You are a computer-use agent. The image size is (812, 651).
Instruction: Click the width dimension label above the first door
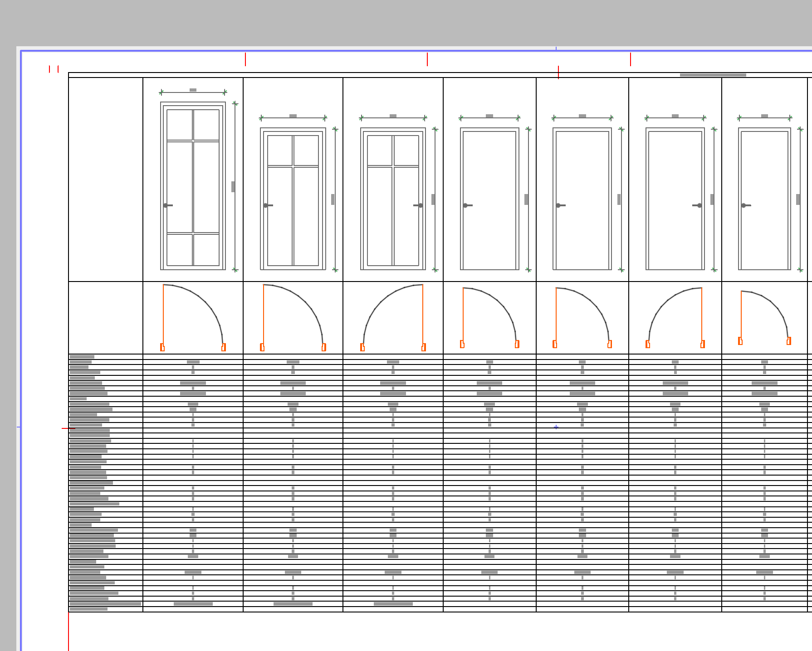(193, 90)
